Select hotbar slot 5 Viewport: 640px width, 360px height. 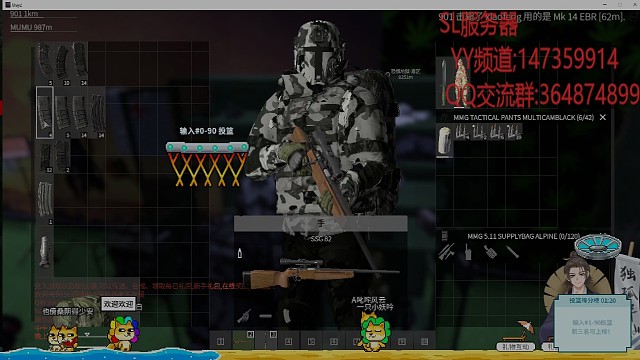[x=311, y=341]
